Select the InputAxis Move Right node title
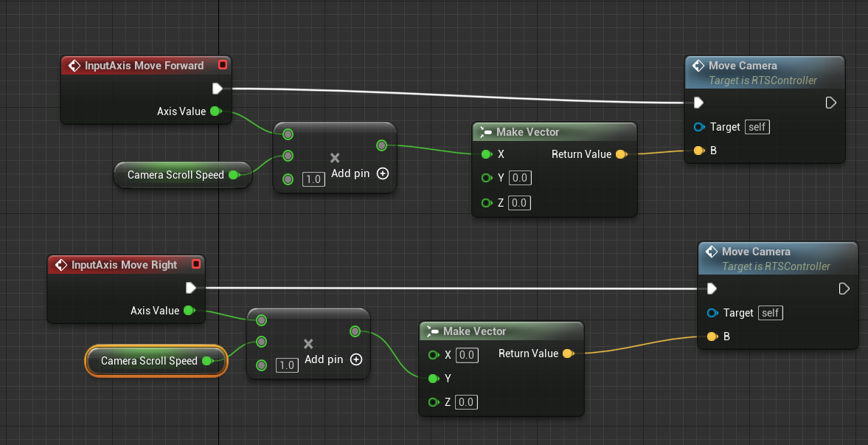 (x=124, y=265)
